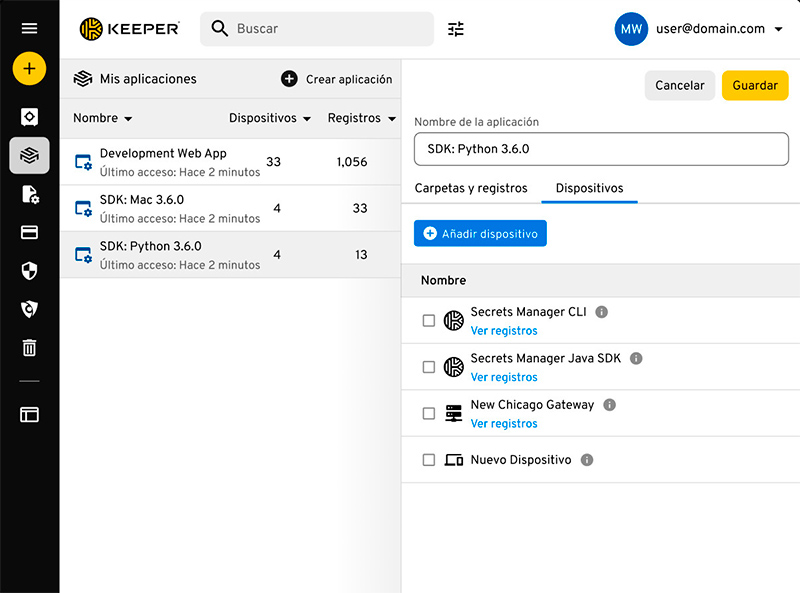Click the search filter sliders icon
This screenshot has width=800, height=593.
[456, 29]
